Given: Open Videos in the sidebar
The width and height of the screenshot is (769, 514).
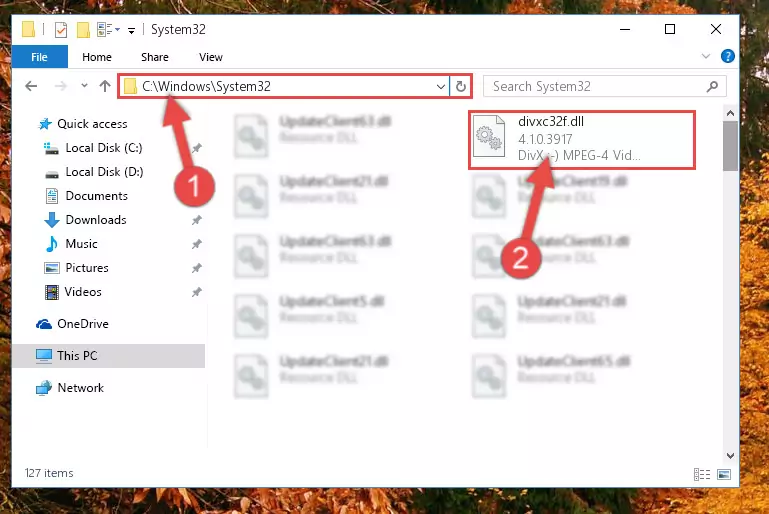Looking at the screenshot, I should point(73,292).
